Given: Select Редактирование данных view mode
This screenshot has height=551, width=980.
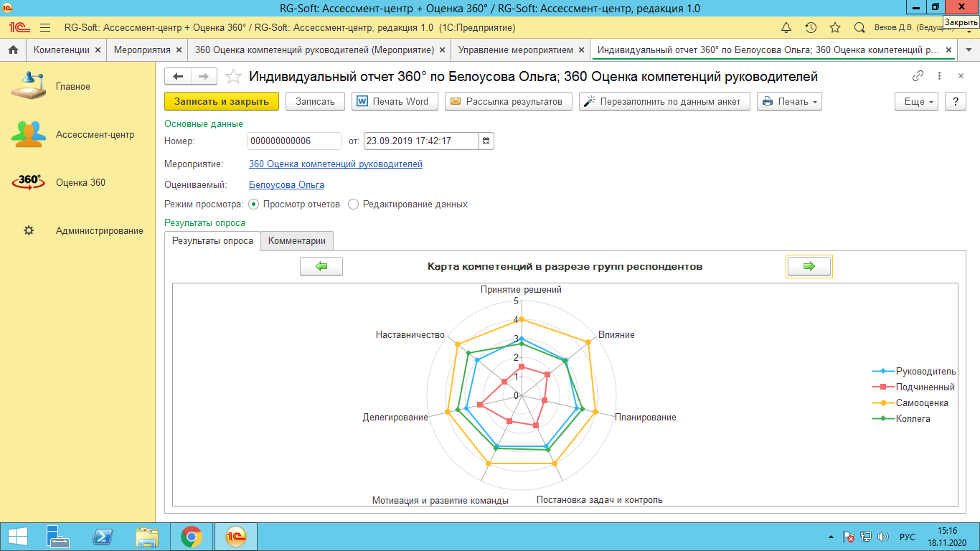Looking at the screenshot, I should point(407,204).
